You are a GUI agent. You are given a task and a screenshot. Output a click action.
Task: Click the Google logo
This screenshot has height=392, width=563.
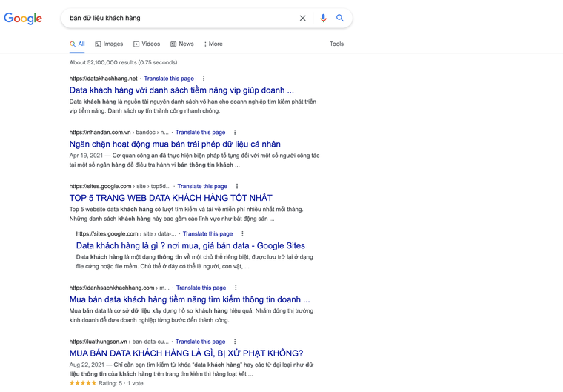[x=23, y=19]
